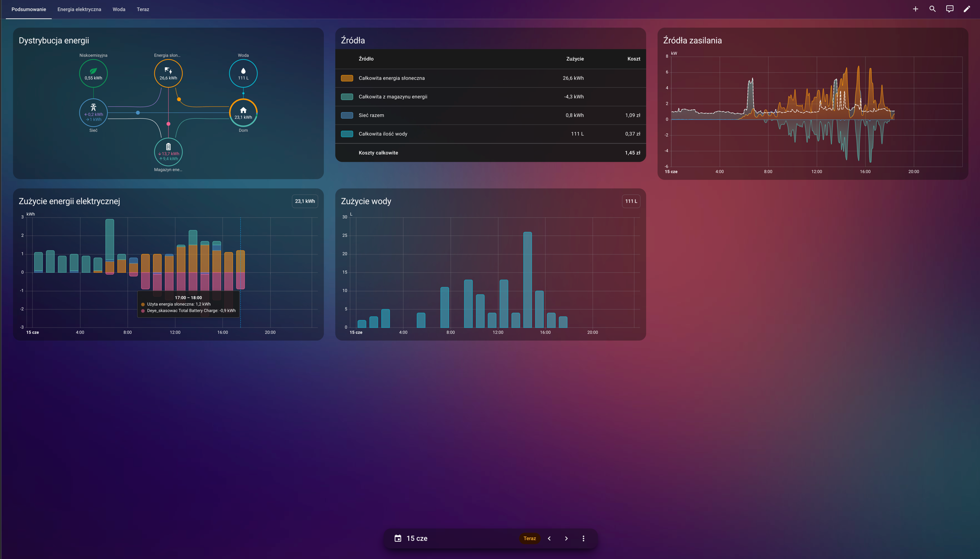Select the Woda droplet node 111 L
This screenshot has height=559, width=980.
[x=243, y=73]
